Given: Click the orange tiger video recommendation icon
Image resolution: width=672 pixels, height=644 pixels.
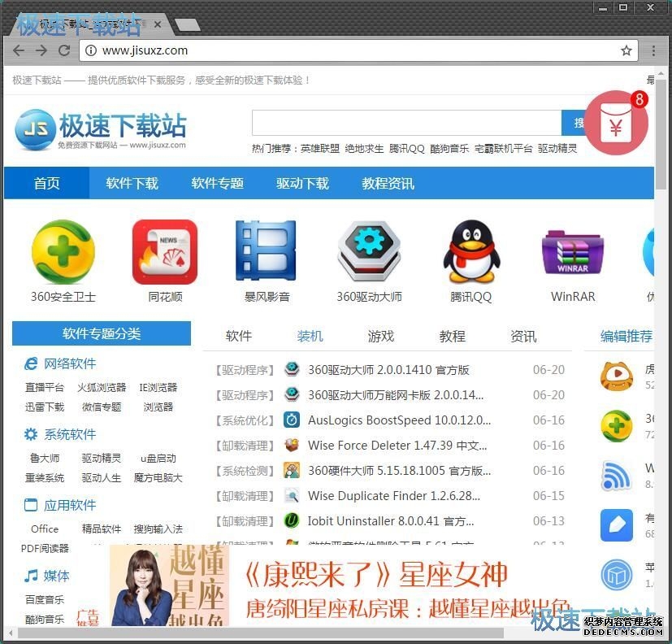Looking at the screenshot, I should pos(616,376).
